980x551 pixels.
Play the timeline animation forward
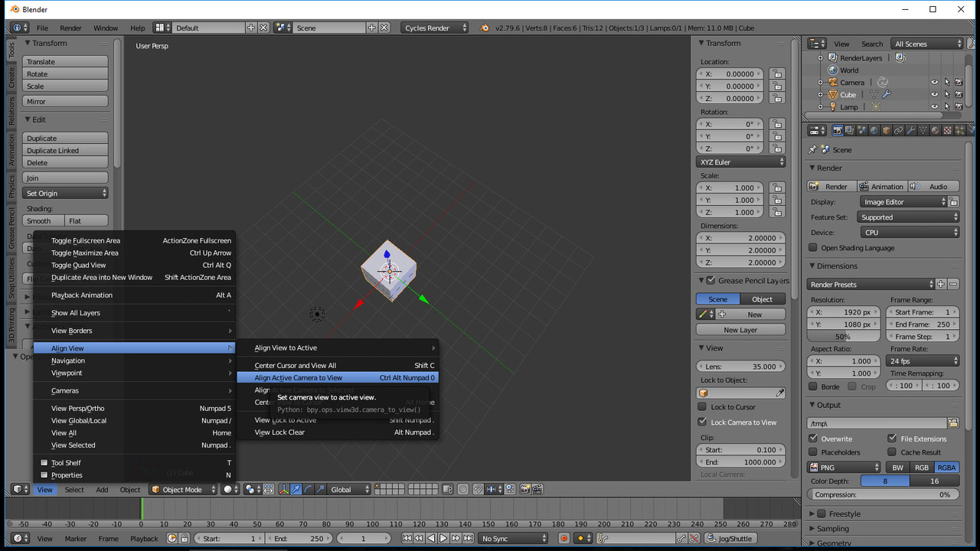(x=443, y=539)
